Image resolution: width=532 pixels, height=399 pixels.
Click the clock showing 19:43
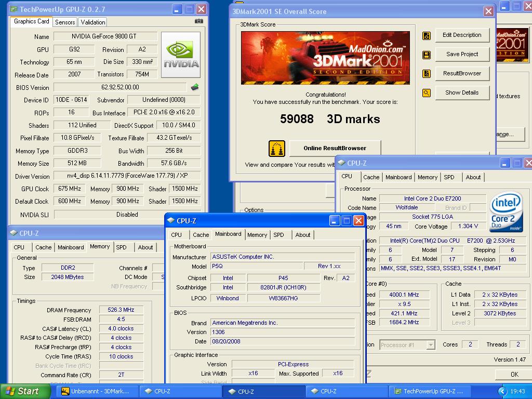click(518, 391)
